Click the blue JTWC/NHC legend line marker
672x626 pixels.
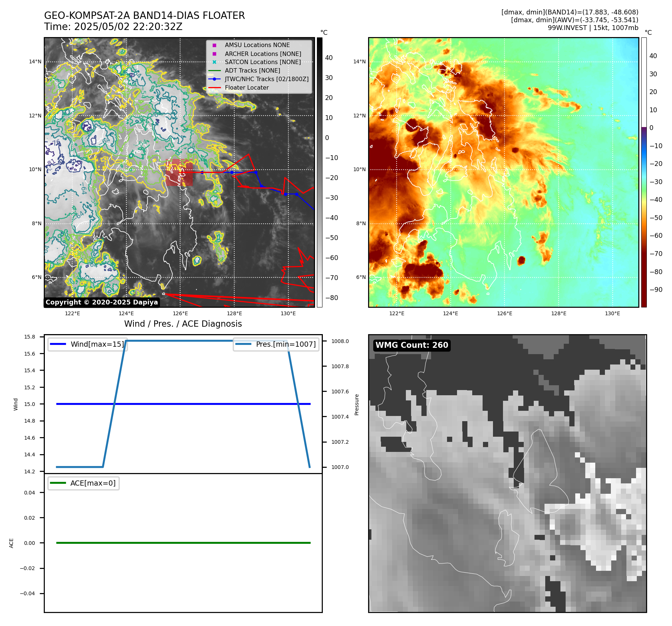click(x=214, y=79)
